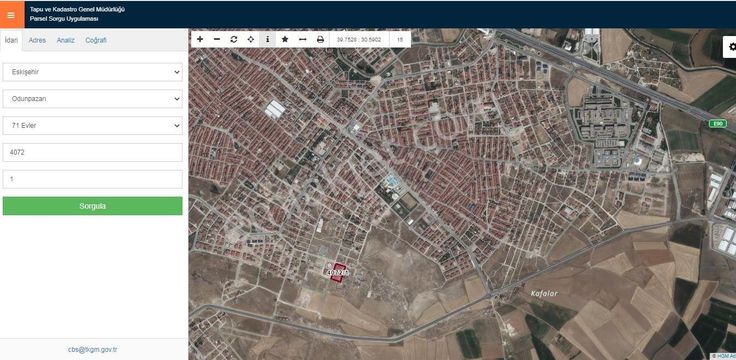The width and height of the screenshot is (736, 360).
Task: Expand the Eskişehir province dropdown
Action: coord(92,72)
